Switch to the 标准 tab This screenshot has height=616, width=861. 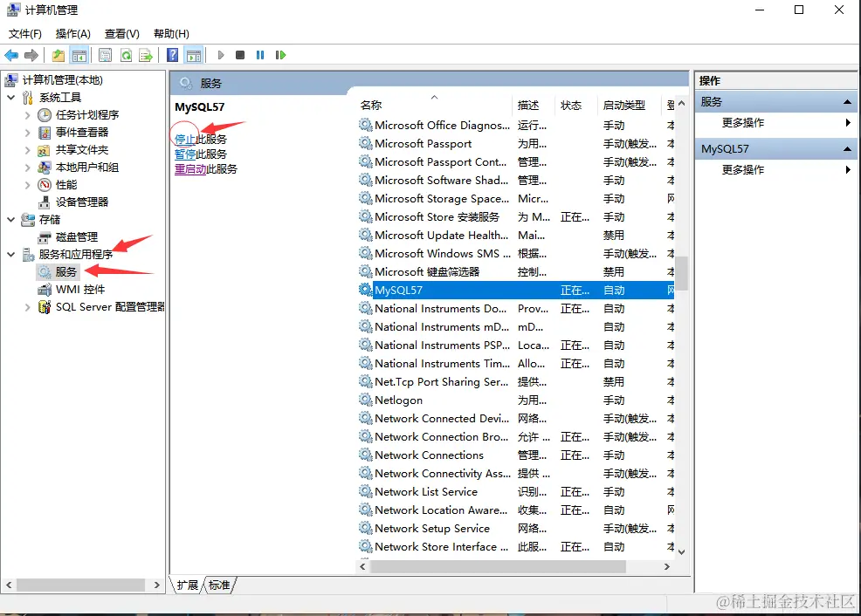219,585
